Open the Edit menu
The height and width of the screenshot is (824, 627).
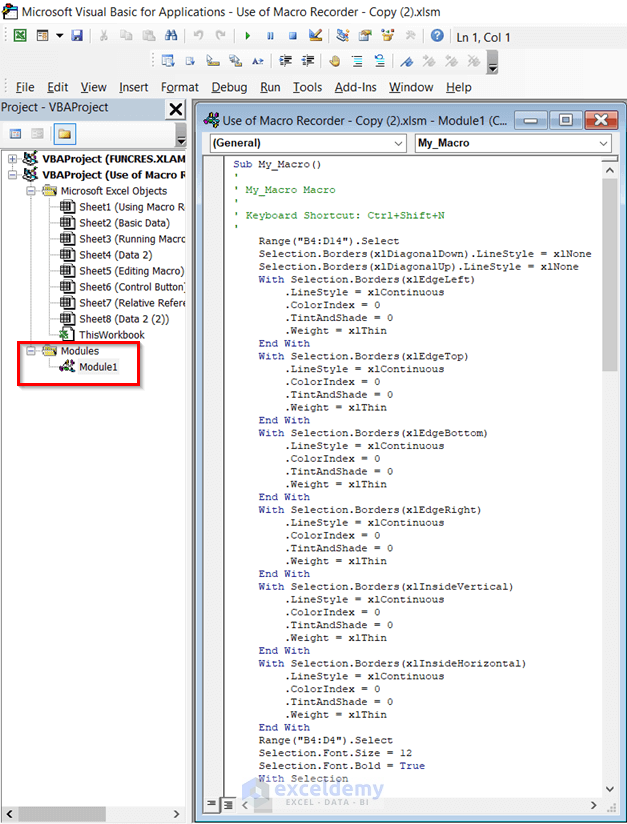[x=58, y=87]
